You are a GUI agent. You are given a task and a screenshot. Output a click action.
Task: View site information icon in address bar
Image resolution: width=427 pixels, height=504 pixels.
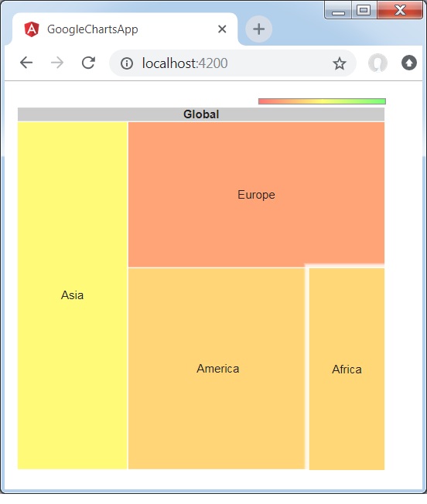coord(127,63)
